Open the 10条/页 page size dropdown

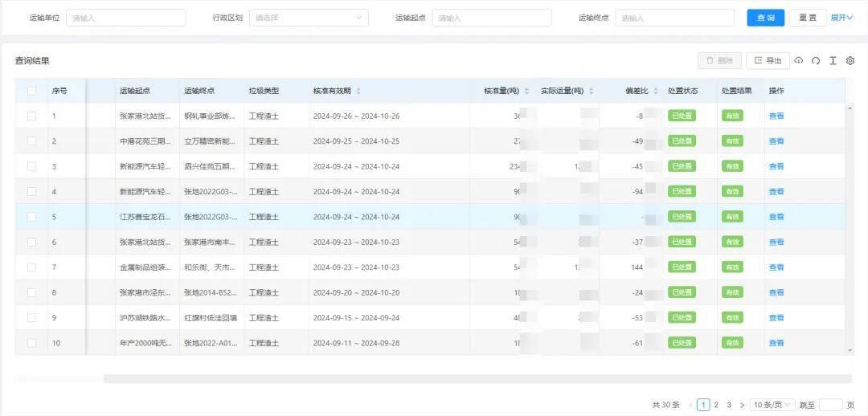point(773,406)
